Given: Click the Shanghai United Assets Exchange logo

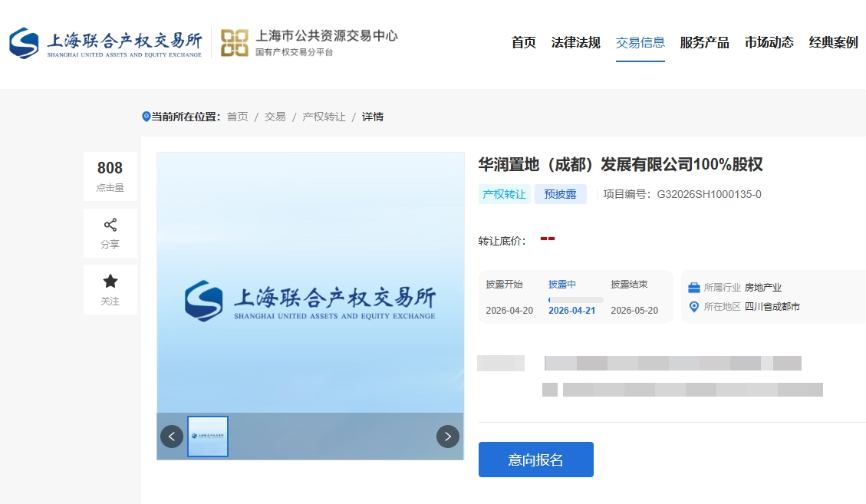Looking at the screenshot, I should coord(105,43).
